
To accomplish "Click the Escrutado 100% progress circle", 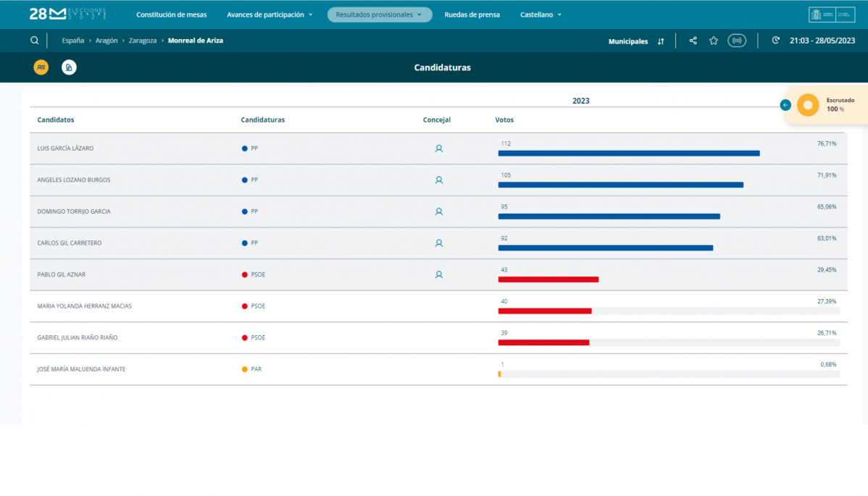I will pyautogui.click(x=808, y=105).
